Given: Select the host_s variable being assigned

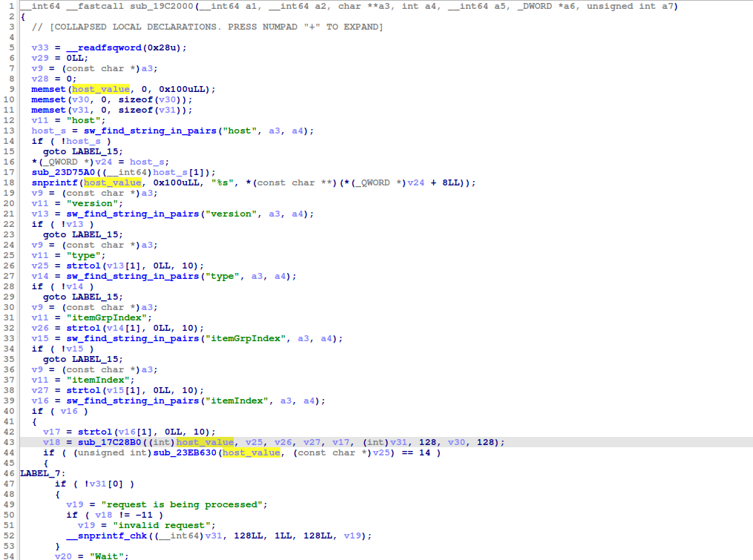Looking at the screenshot, I should [49, 131].
